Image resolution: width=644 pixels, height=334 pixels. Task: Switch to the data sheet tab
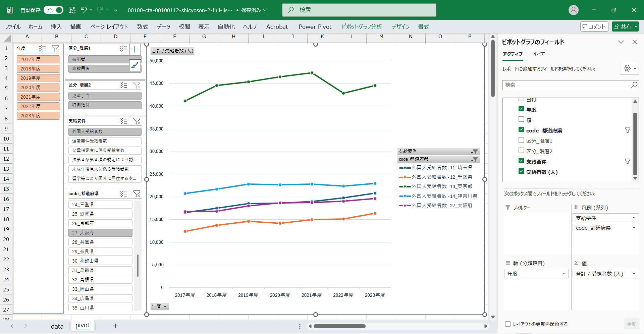pyautogui.click(x=57, y=326)
